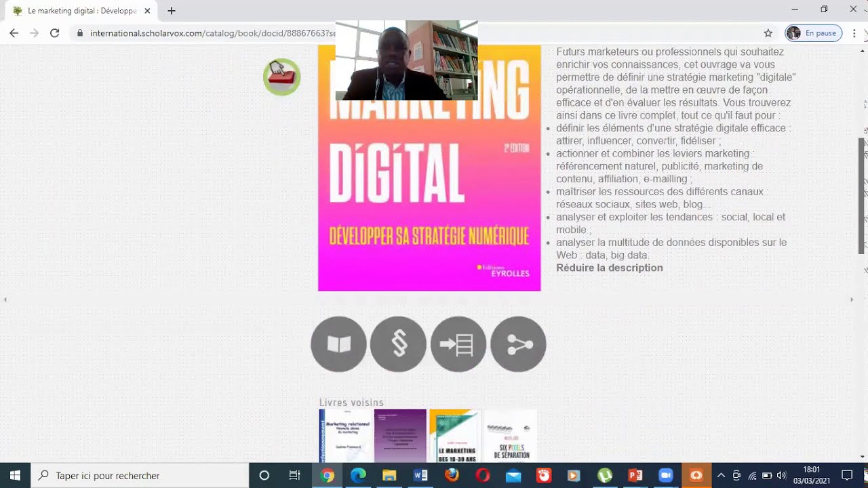The width and height of the screenshot is (868, 488).
Task: Click the left carousel arrow
Action: tap(5, 300)
